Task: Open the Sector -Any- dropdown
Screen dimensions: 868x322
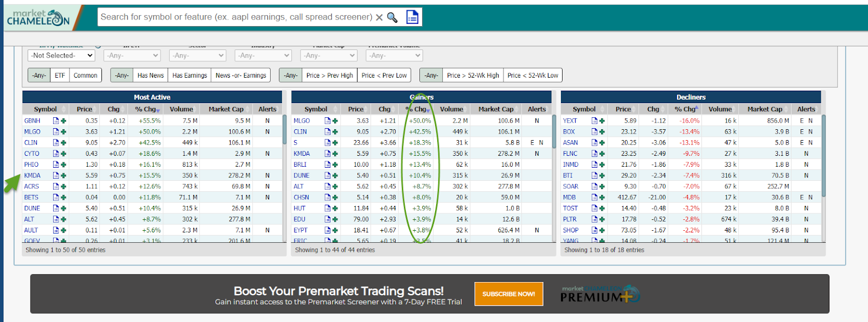Action: [x=197, y=55]
